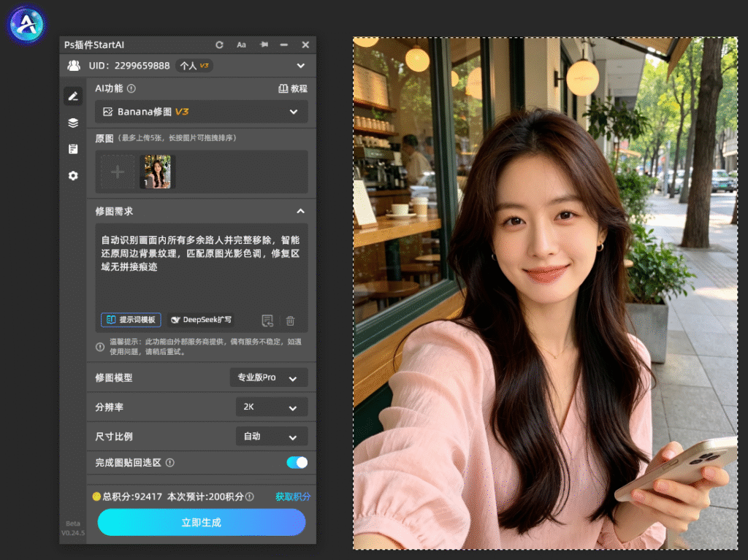Pin the StartAI panel with the pin icon
Viewport: 748px width, 560px height.
point(264,45)
